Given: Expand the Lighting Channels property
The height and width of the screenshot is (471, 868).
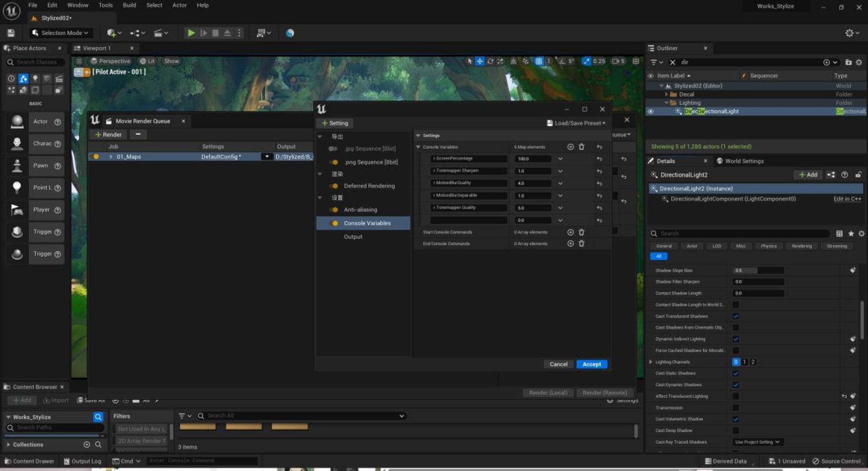Looking at the screenshot, I should 651,362.
